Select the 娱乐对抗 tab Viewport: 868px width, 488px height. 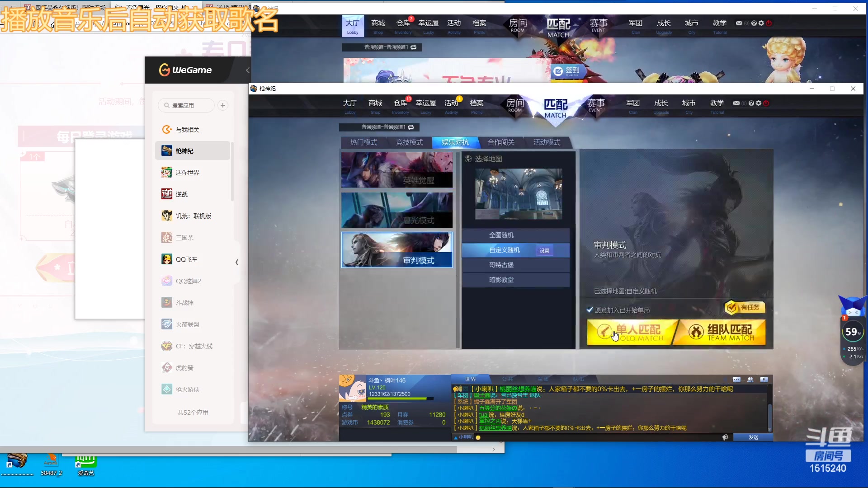(455, 142)
